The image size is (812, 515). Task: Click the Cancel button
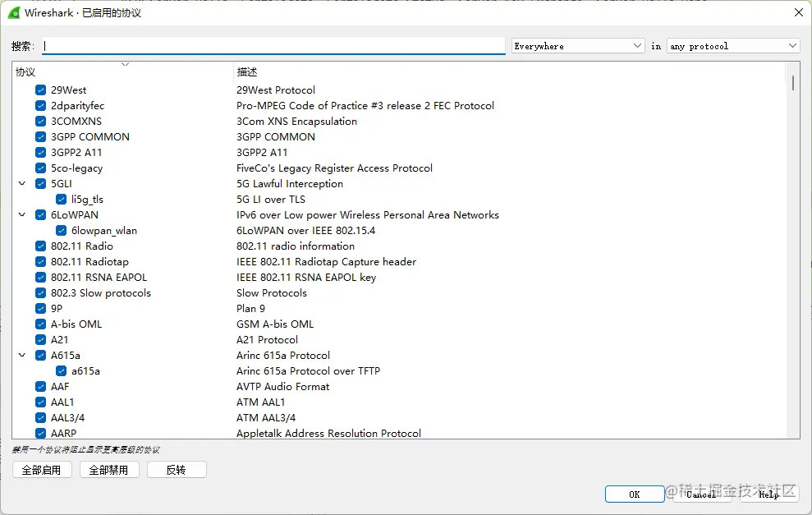click(701, 494)
